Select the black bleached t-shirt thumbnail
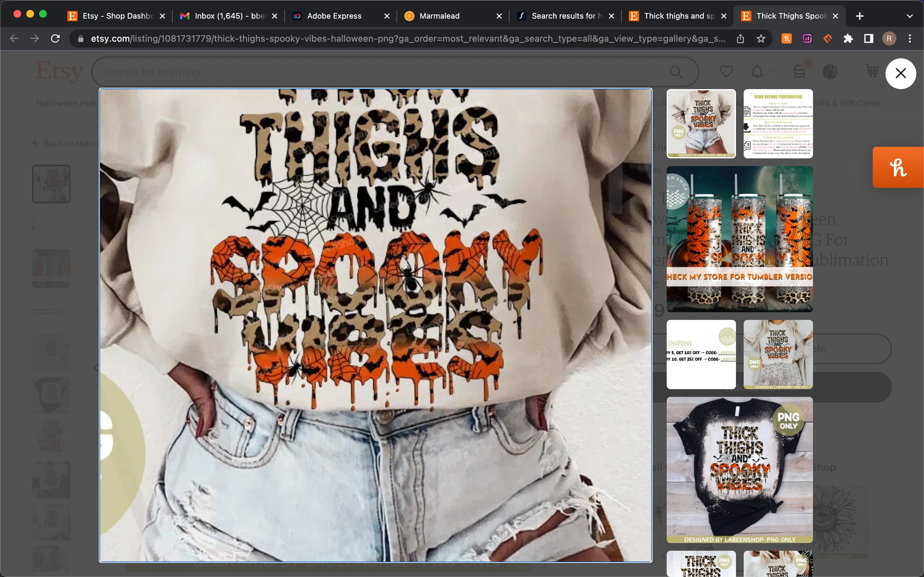Image resolution: width=924 pixels, height=577 pixels. [x=739, y=469]
